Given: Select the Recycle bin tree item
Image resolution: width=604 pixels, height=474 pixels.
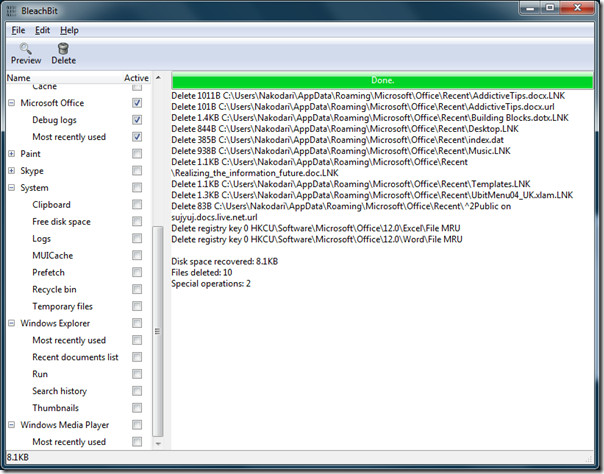Looking at the screenshot, I should point(54,289).
